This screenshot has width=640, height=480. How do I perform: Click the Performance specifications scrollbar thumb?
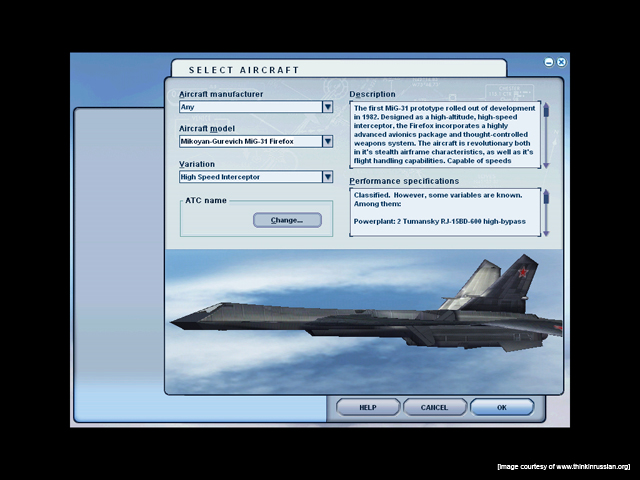(546, 199)
